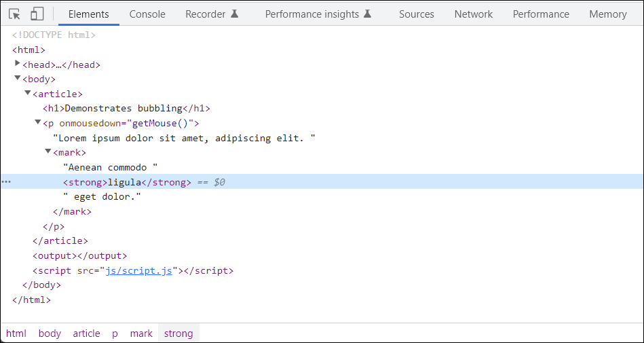The height and width of the screenshot is (343, 644).
Task: Select the "Aenean commodo" text node
Action: pos(111,167)
